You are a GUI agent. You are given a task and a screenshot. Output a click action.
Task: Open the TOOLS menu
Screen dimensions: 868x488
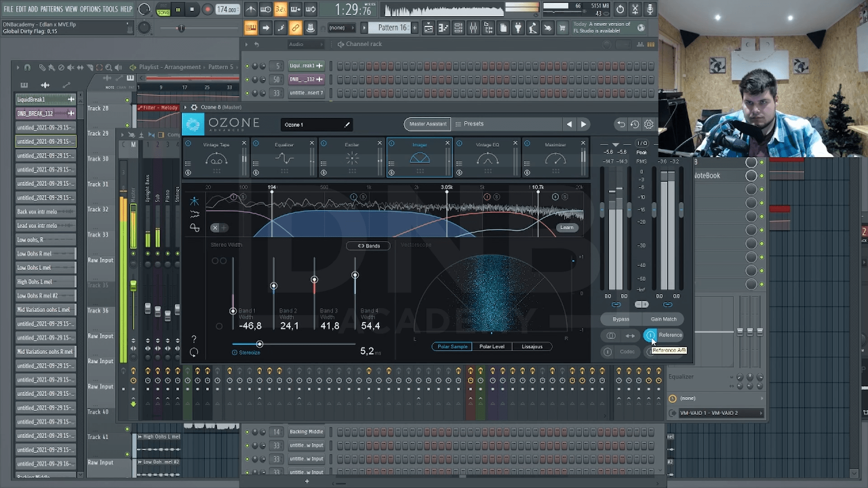(110, 9)
